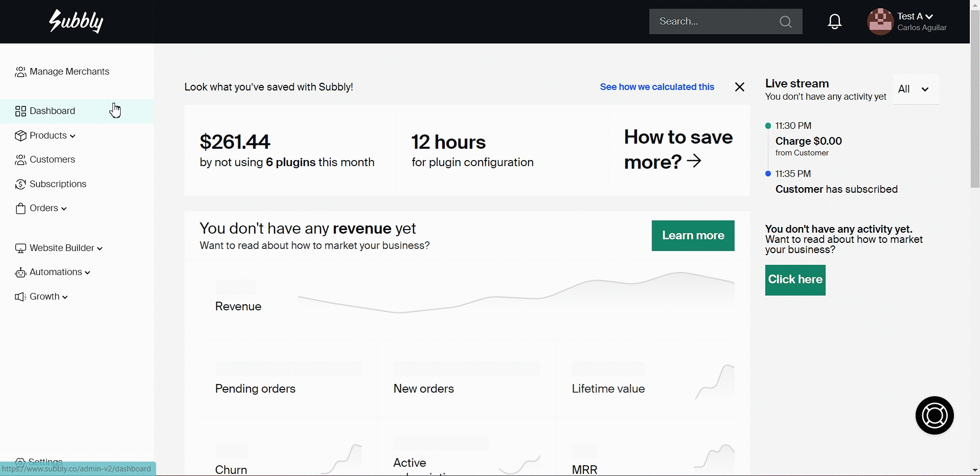This screenshot has height=476, width=980.
Task: Dismiss the savings banner with X
Action: point(740,87)
